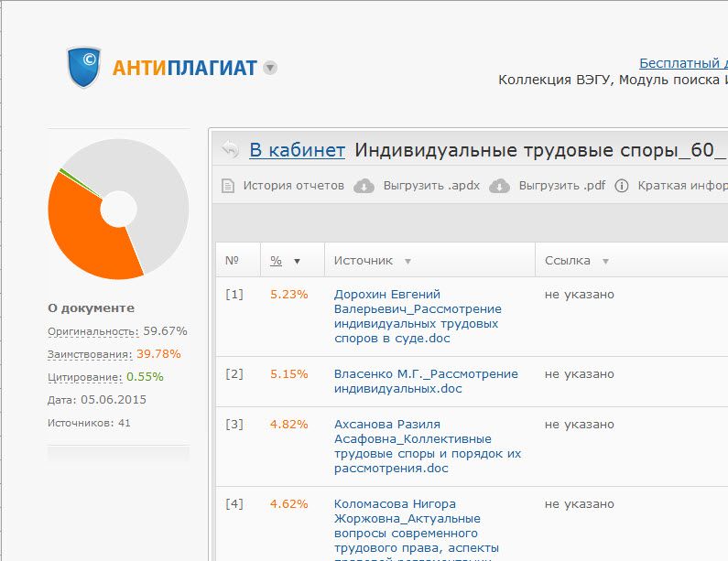Click the document title Индивидуальные трудовые споры

[540, 150]
